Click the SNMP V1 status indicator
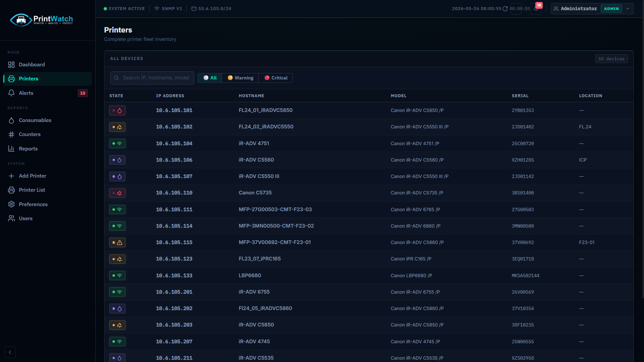This screenshot has height=362, width=644. pos(168,9)
